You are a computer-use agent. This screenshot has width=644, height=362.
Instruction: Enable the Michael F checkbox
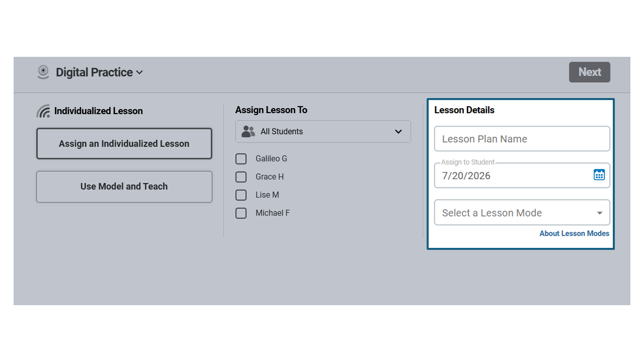(x=241, y=213)
